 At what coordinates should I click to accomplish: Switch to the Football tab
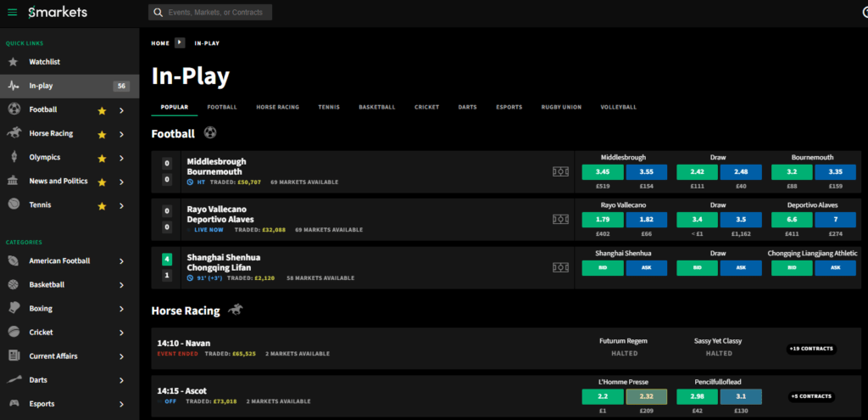tap(222, 107)
